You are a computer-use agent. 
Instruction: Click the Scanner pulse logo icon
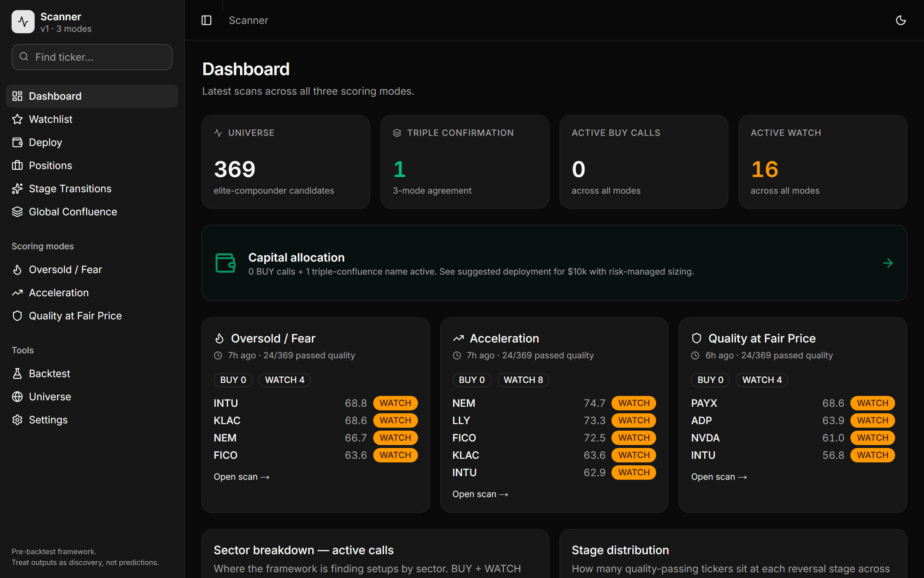coord(23,22)
